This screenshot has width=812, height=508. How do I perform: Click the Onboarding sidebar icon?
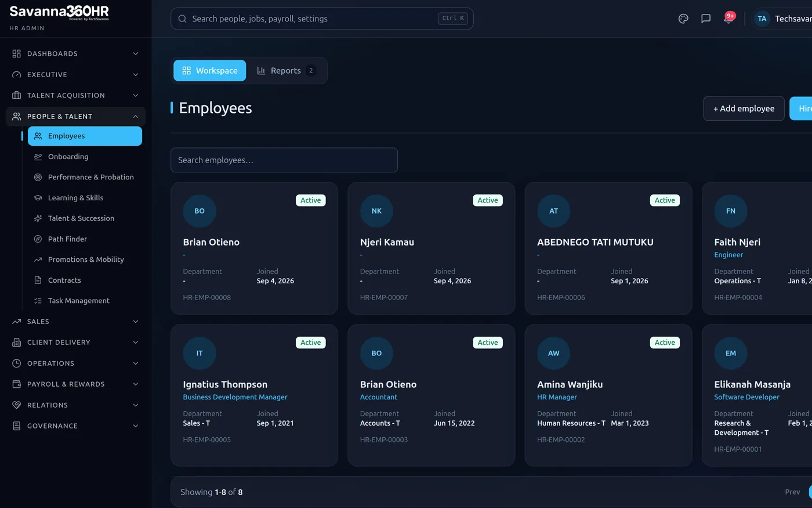coord(38,157)
